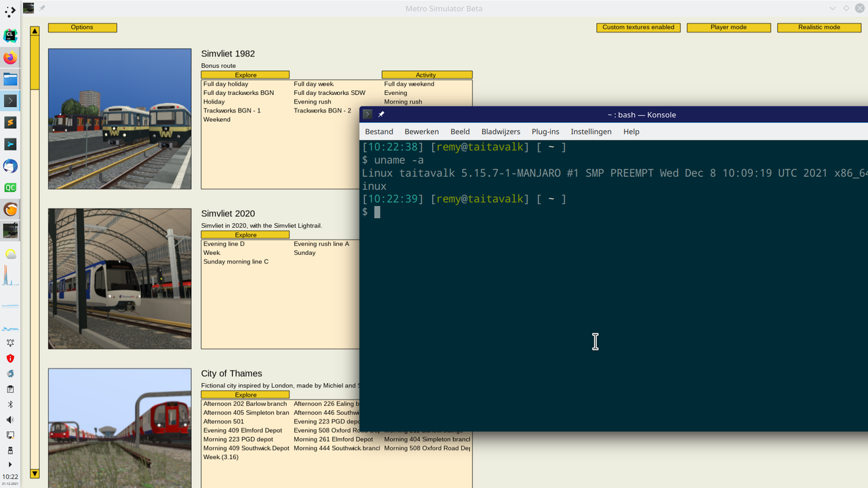Open the clipboard tray icon

10,389
